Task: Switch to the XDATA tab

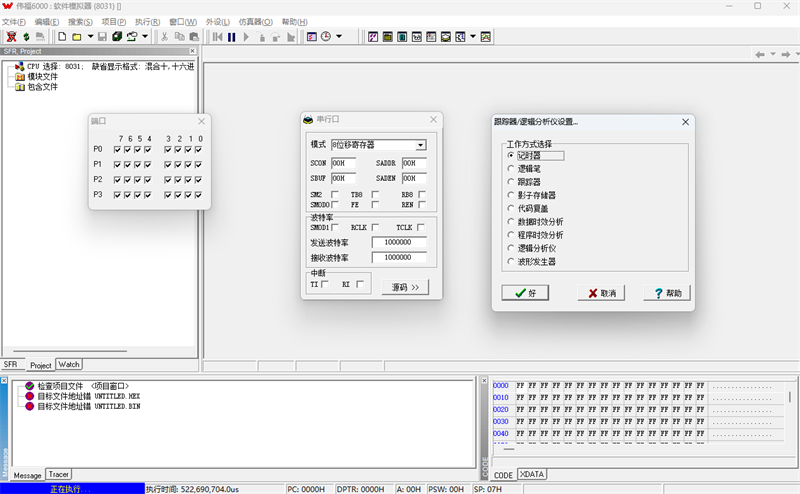Action: pos(532,474)
